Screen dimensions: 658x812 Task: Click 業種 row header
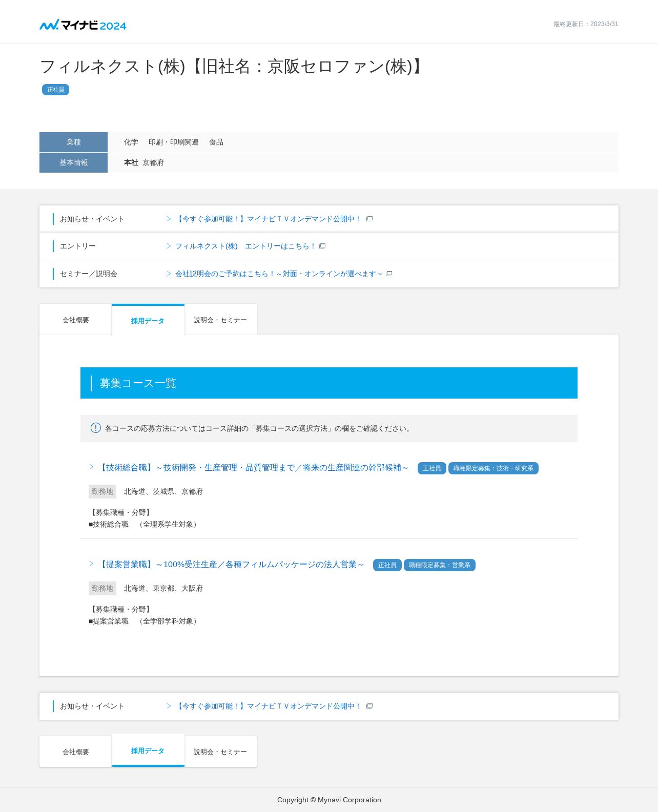point(73,142)
